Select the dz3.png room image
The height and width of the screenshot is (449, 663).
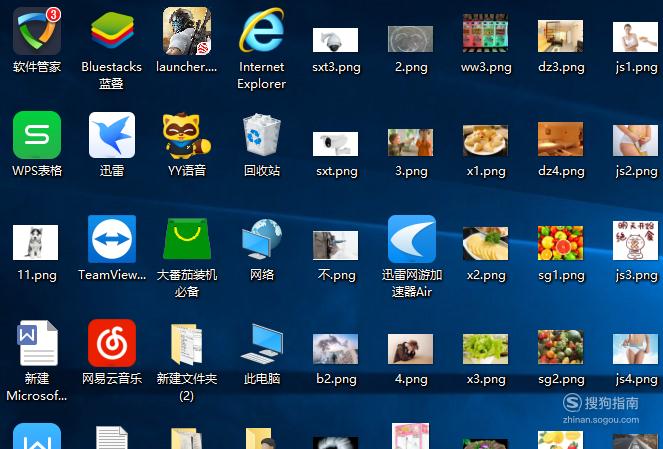click(x=560, y=36)
